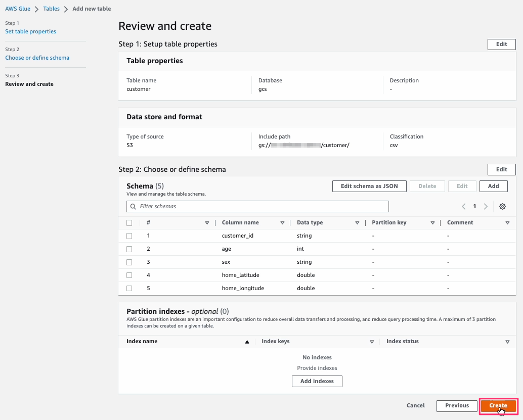523x420 pixels.
Task: Go to Choose or define schema step
Action: tap(37, 58)
